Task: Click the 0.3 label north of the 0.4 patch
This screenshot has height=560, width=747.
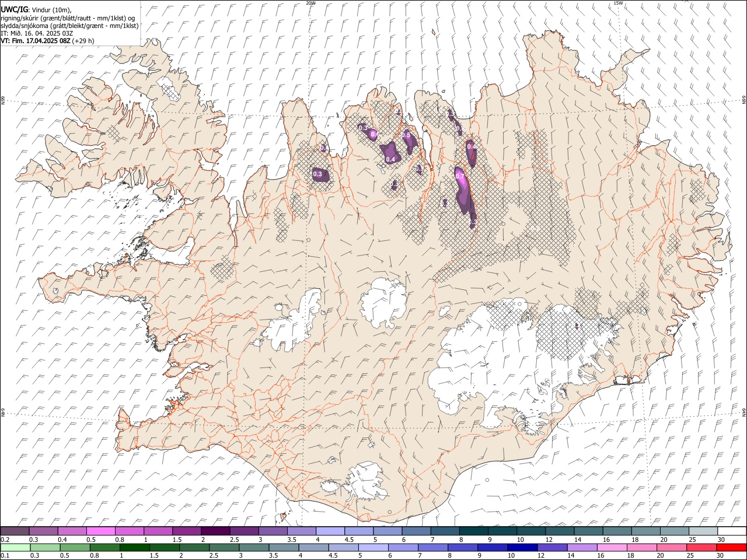Action: 362,128
